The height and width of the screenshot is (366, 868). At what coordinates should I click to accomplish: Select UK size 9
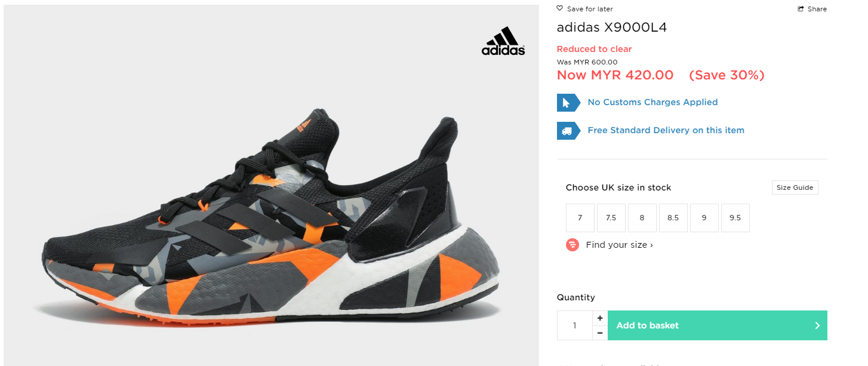704,218
